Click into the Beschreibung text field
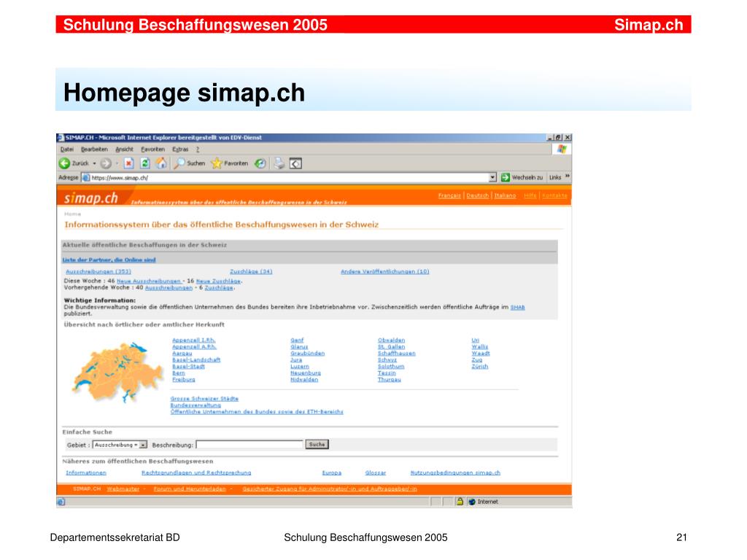The height and width of the screenshot is (560, 747). (x=249, y=444)
